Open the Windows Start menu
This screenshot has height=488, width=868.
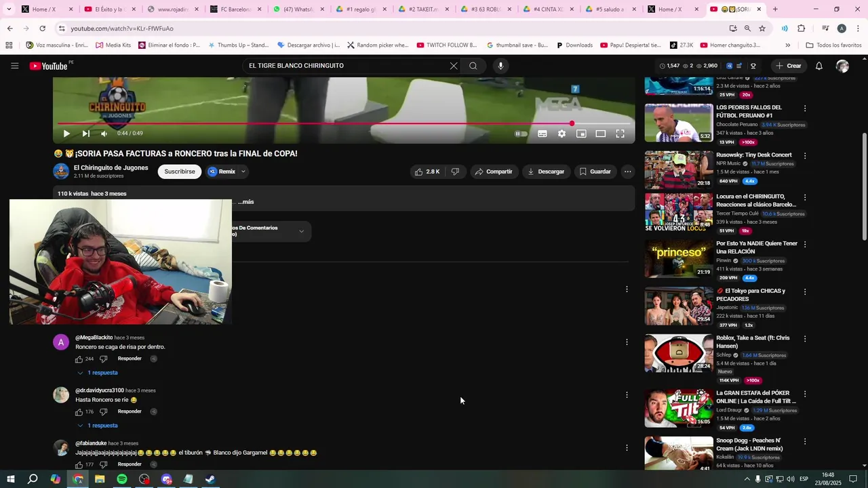click(11, 479)
